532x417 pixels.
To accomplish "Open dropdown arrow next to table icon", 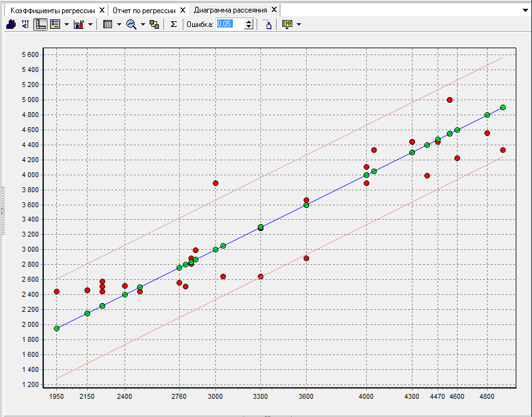I will tap(119, 24).
